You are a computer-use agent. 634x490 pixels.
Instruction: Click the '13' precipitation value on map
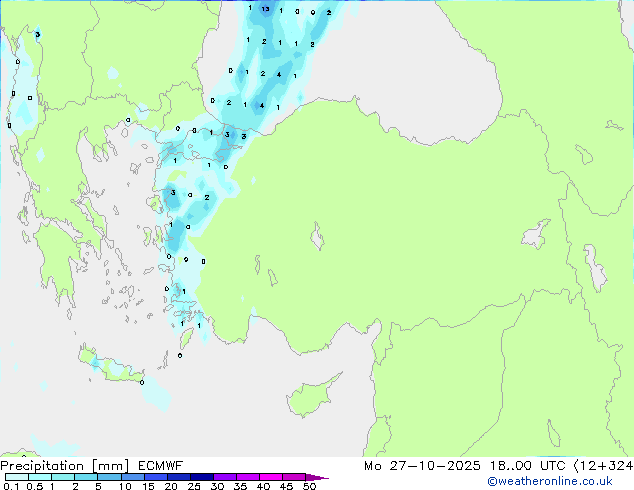click(x=265, y=8)
